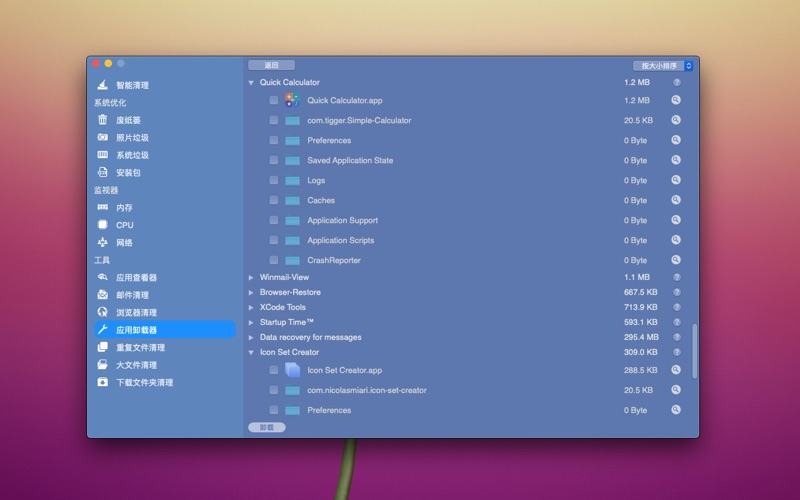Click magnifier icon next to Quick Calculator.app
Screen dimensions: 800x500
tap(676, 100)
